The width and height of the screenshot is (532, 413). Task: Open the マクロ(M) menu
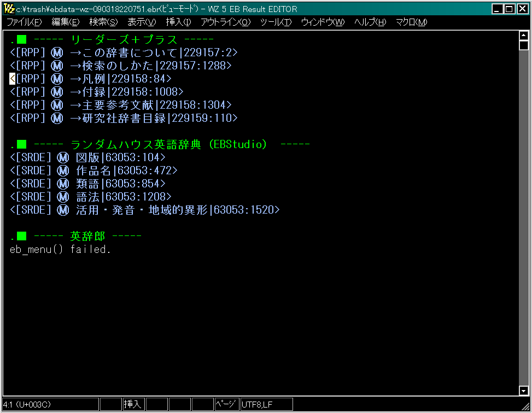(411, 22)
